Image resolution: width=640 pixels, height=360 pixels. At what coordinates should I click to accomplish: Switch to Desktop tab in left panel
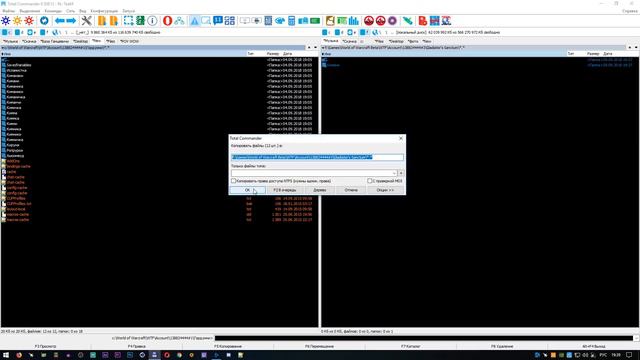80,41
